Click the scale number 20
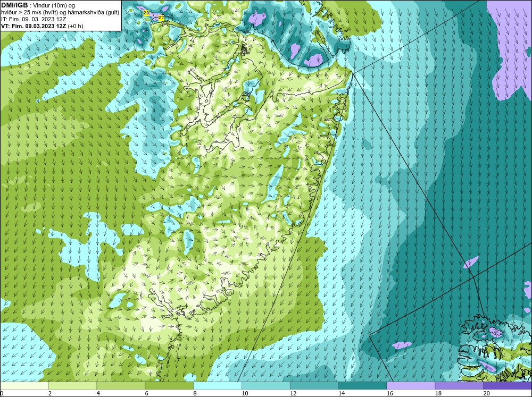Image resolution: width=532 pixels, height=397 pixels. click(x=487, y=394)
